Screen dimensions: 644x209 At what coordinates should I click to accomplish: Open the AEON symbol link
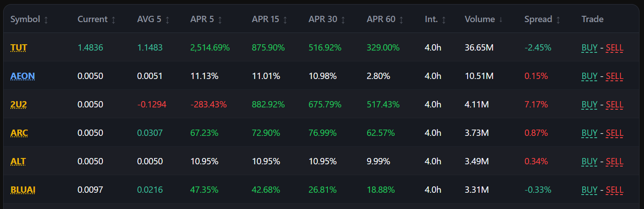pos(23,76)
